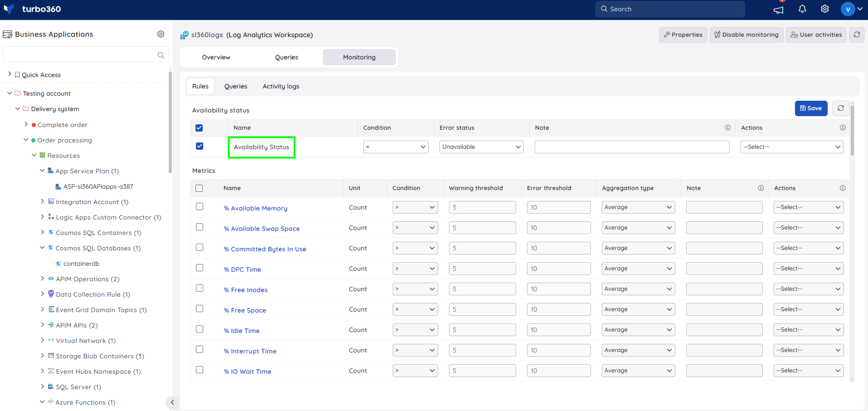868x411 pixels.
Task: Check the % Committed Bytes In Use checkbox
Action: coord(200,247)
